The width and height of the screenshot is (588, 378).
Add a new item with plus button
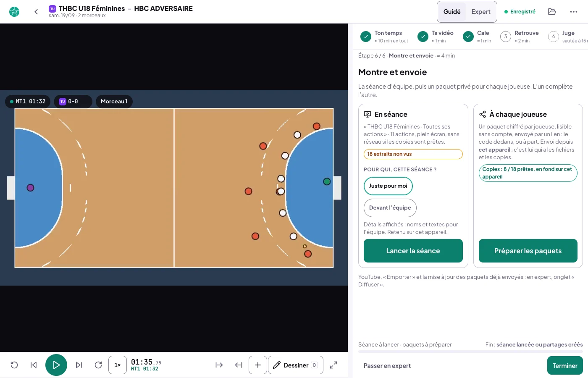point(258,365)
